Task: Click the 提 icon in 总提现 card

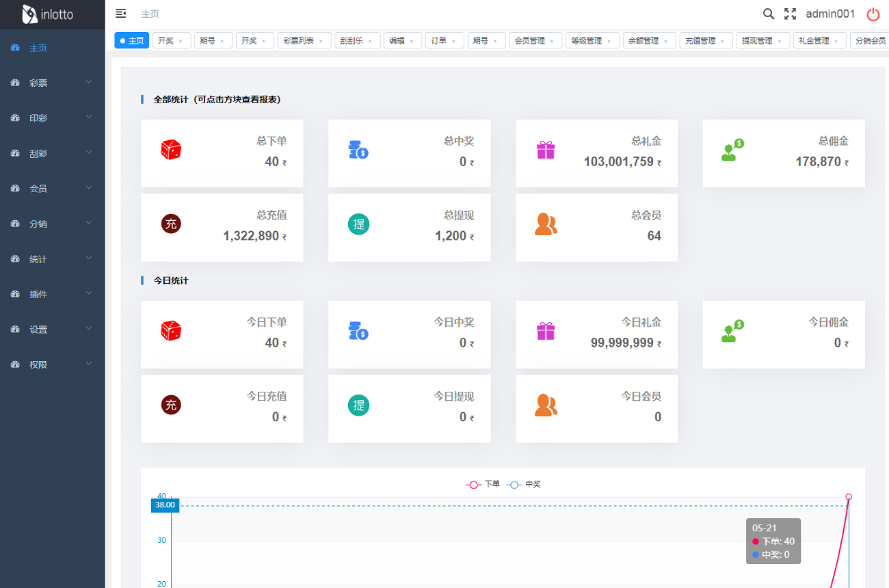Action: 358,224
